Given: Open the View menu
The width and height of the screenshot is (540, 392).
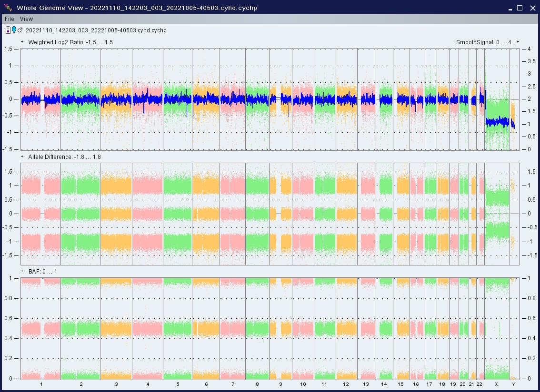Looking at the screenshot, I should click(26, 19).
